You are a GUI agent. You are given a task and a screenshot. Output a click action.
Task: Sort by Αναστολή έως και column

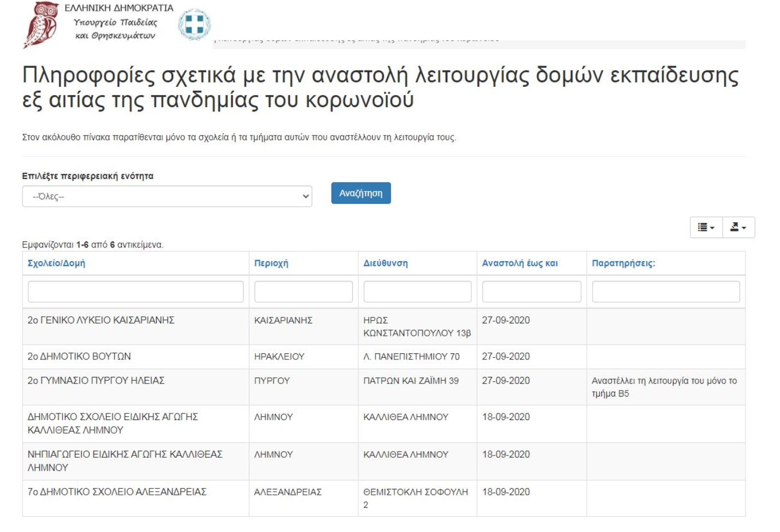tap(519, 263)
